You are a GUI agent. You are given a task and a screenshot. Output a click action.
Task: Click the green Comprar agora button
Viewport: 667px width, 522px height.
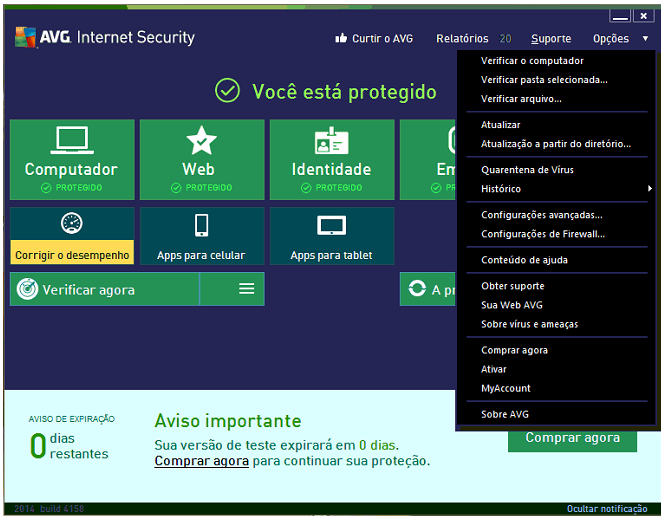pos(572,441)
